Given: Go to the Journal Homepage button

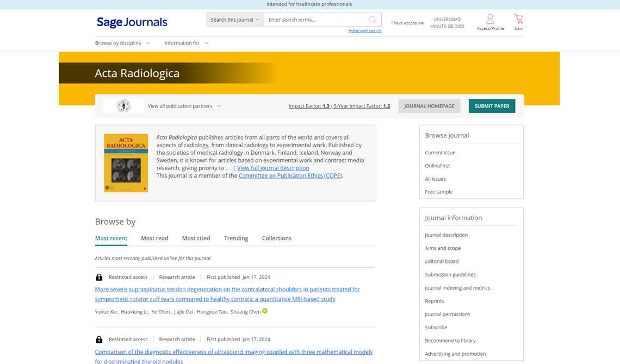Looking at the screenshot, I should click(x=429, y=106).
